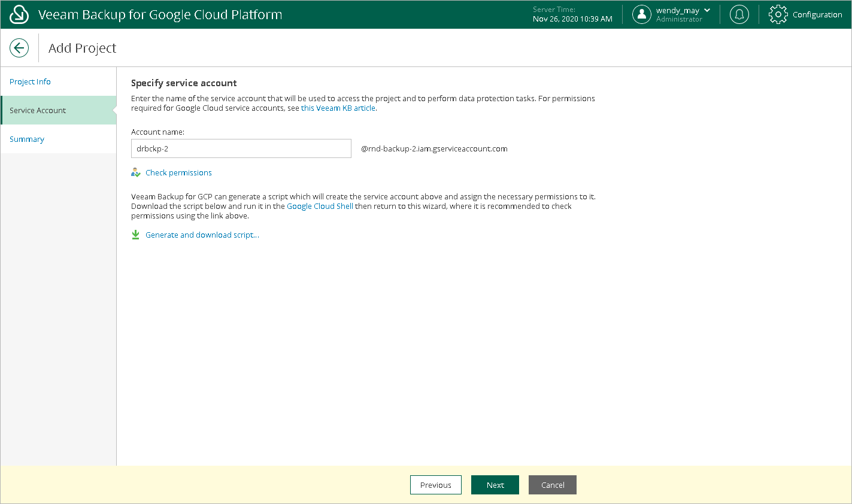Viewport: 852px width, 504px height.
Task: Click the user profile avatar icon
Action: click(x=641, y=14)
